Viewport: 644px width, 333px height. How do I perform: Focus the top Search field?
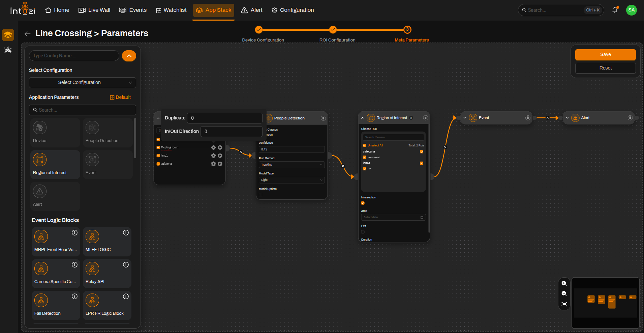tap(561, 10)
